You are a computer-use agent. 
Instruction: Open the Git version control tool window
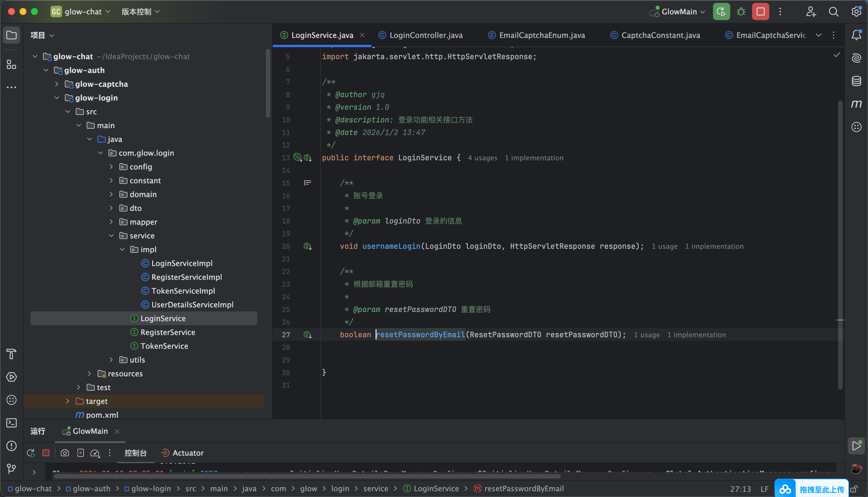(11, 469)
